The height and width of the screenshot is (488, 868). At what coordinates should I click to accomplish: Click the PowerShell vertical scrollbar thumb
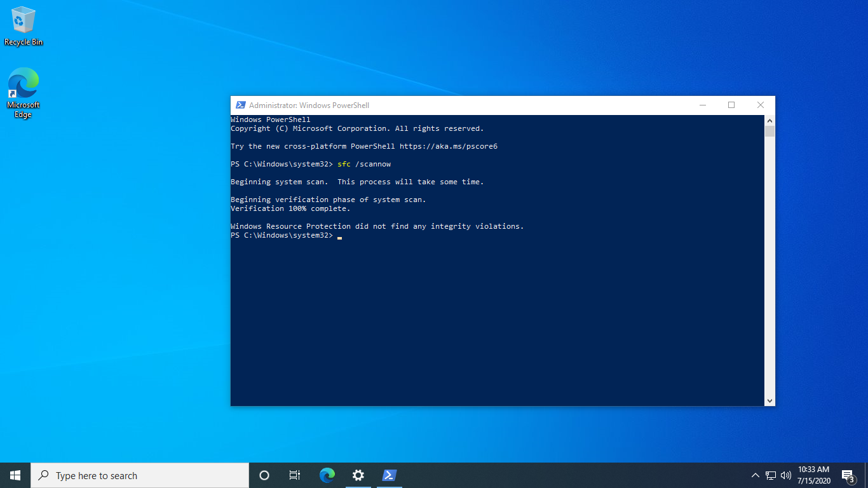[770, 132]
